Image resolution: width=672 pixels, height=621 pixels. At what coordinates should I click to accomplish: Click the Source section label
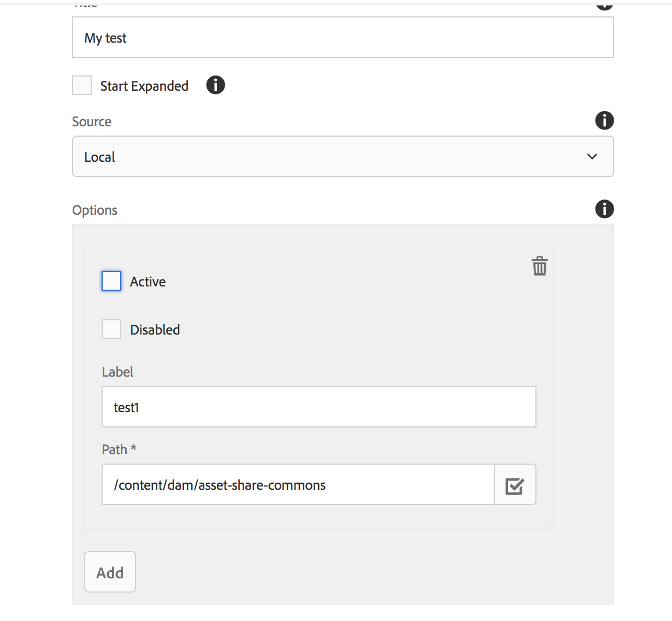point(91,121)
